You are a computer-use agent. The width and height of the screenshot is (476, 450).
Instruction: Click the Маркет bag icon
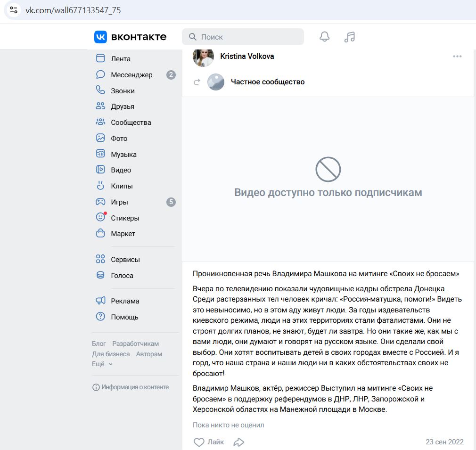(100, 233)
